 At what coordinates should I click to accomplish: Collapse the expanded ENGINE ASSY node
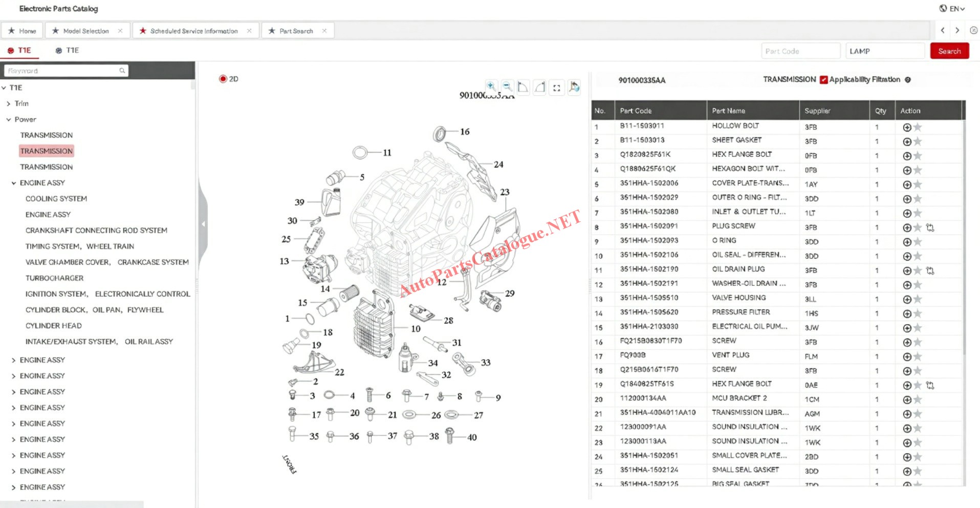[14, 183]
